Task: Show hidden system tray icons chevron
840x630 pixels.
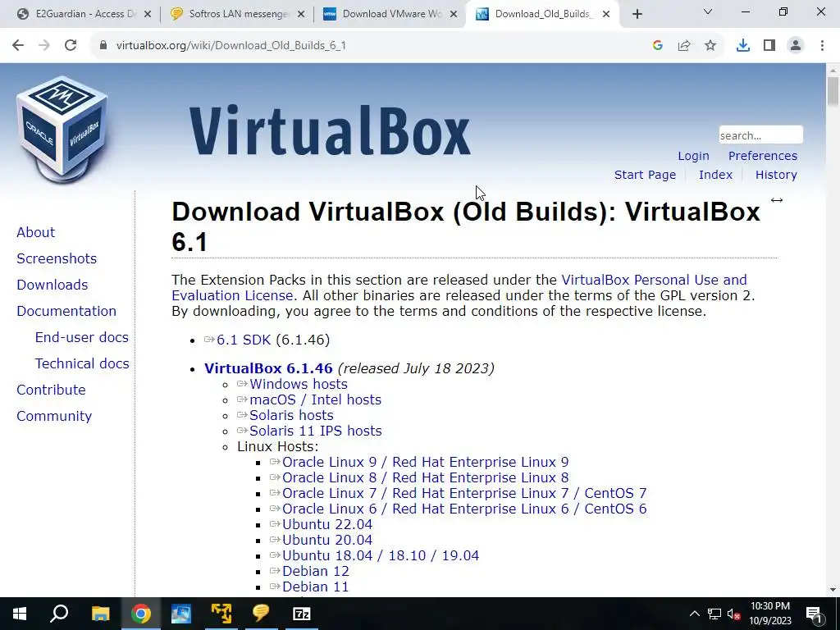Action: point(694,614)
